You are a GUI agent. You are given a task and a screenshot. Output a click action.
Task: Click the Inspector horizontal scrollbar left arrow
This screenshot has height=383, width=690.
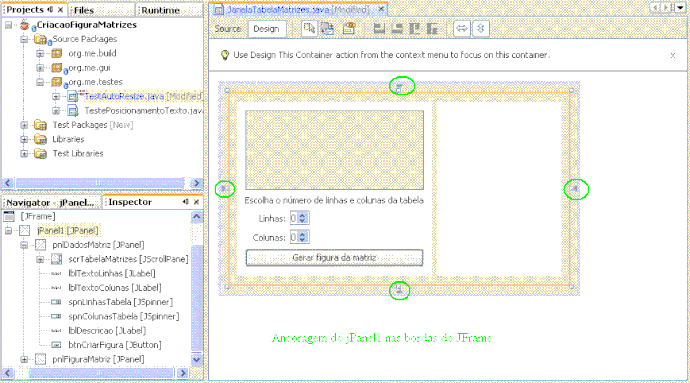(8, 373)
